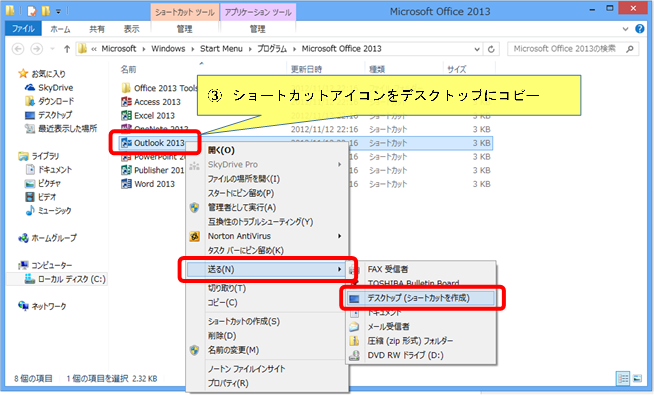The width and height of the screenshot is (654, 395).
Task: Click the search magnifier icon
Action: [630, 49]
